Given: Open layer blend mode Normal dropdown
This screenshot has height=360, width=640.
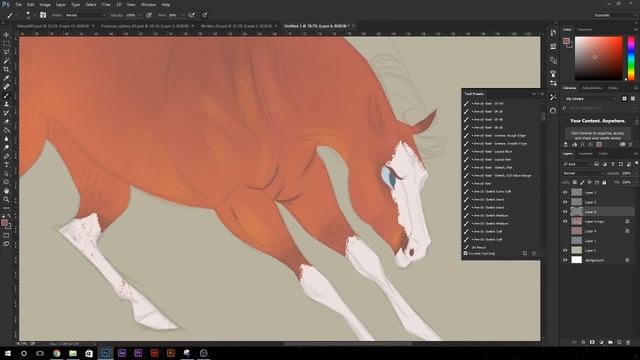Looking at the screenshot, I should [583, 173].
